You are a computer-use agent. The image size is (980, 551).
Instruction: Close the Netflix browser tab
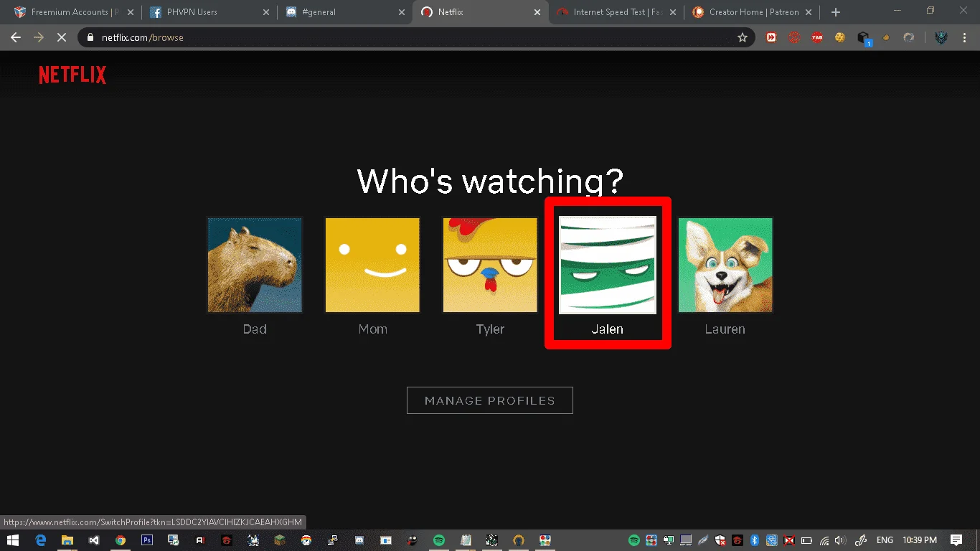point(537,12)
